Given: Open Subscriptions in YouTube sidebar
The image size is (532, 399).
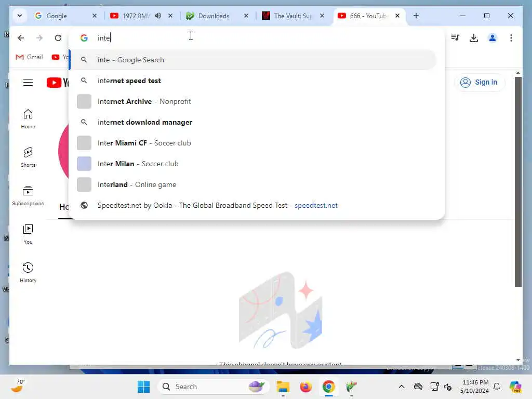Looking at the screenshot, I should coord(28,196).
